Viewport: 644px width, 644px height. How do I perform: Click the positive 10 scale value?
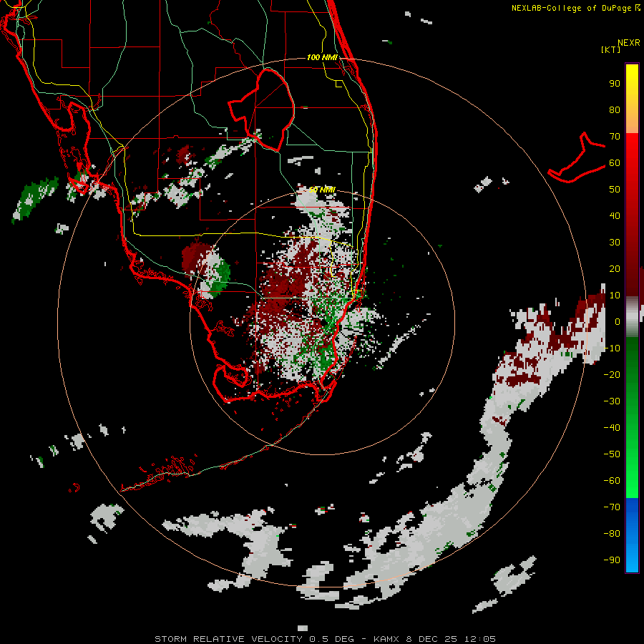tap(615, 296)
